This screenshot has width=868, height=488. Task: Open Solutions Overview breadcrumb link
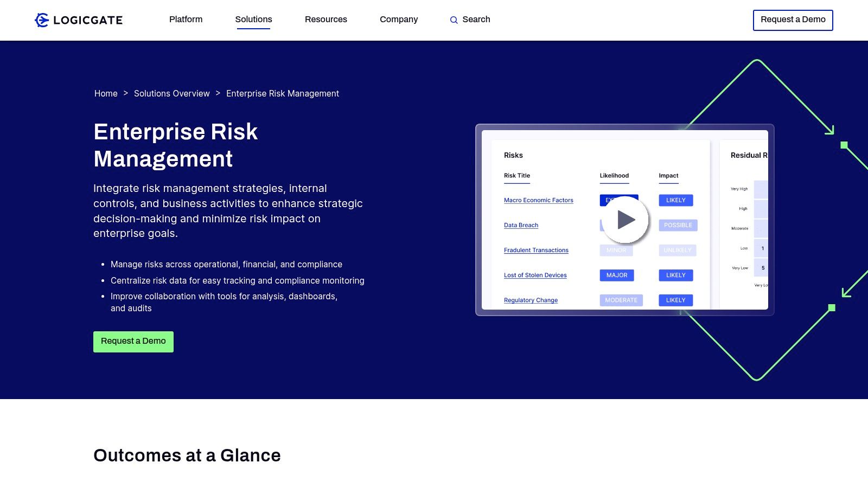pos(171,93)
